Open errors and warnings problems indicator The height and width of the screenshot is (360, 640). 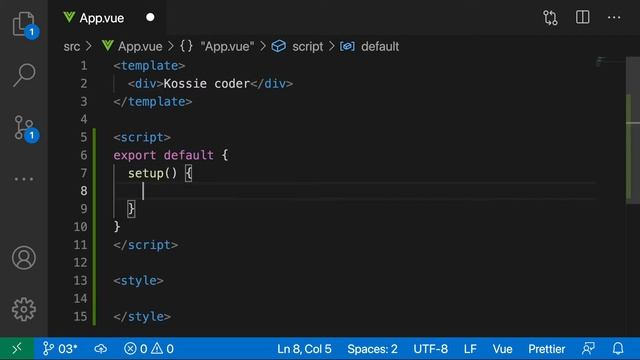(149, 349)
